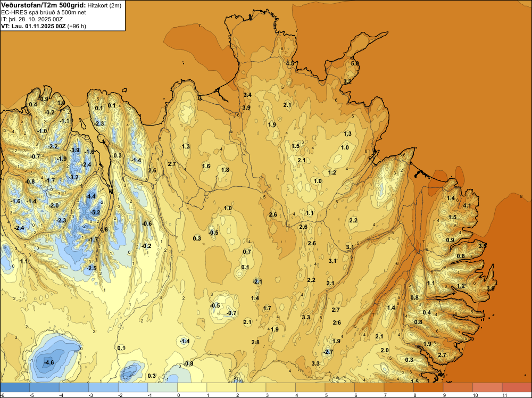Screen dimensions: 532x398
Task: Pick the legend swatch between 10 and 11
Action: tap(487, 387)
